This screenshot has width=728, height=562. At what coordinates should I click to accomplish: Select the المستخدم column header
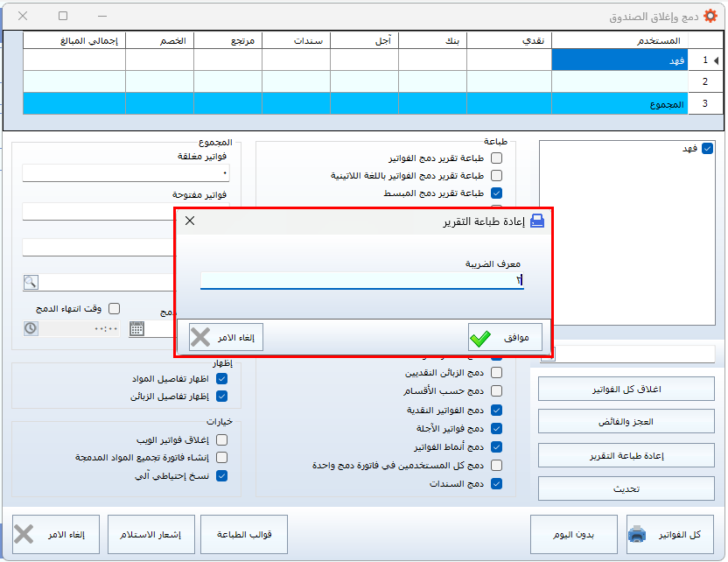tap(619, 40)
